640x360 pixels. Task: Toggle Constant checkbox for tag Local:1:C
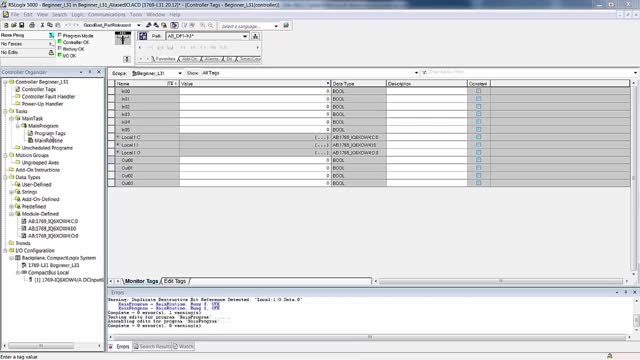pyautogui.click(x=478, y=137)
